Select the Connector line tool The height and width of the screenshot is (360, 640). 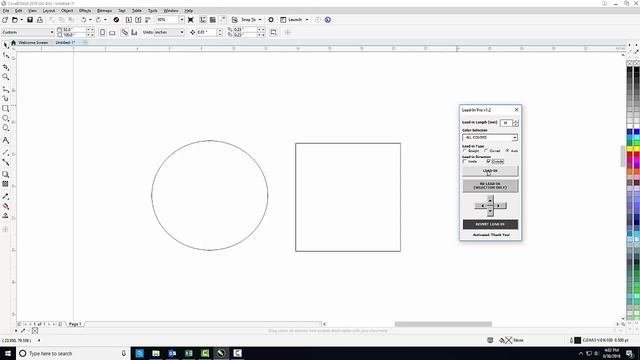click(6, 162)
